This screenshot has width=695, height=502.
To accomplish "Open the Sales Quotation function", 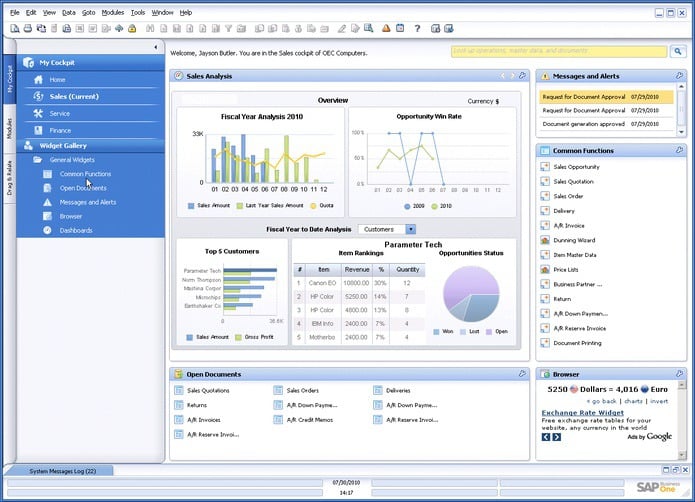I will pos(573,181).
